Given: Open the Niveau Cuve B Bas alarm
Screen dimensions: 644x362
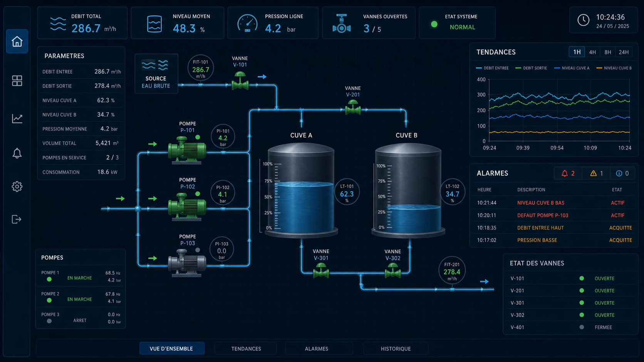Looking at the screenshot, I should pyautogui.click(x=554, y=203).
